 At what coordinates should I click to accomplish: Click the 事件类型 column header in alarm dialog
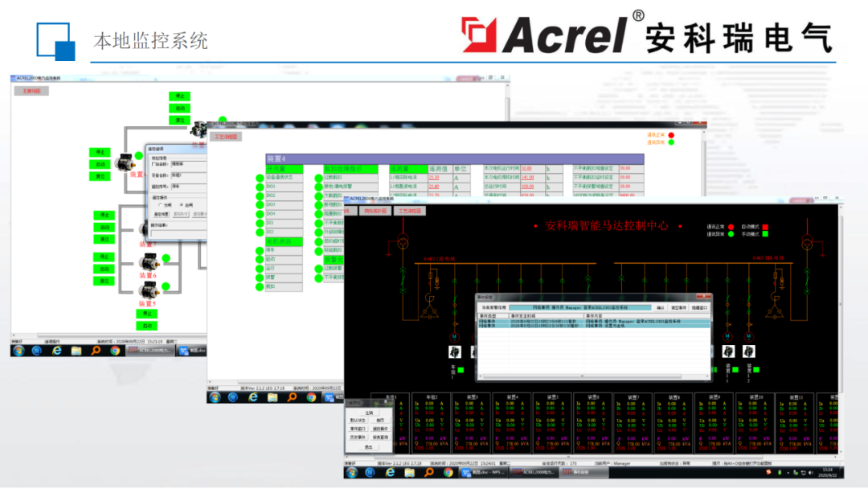point(493,315)
